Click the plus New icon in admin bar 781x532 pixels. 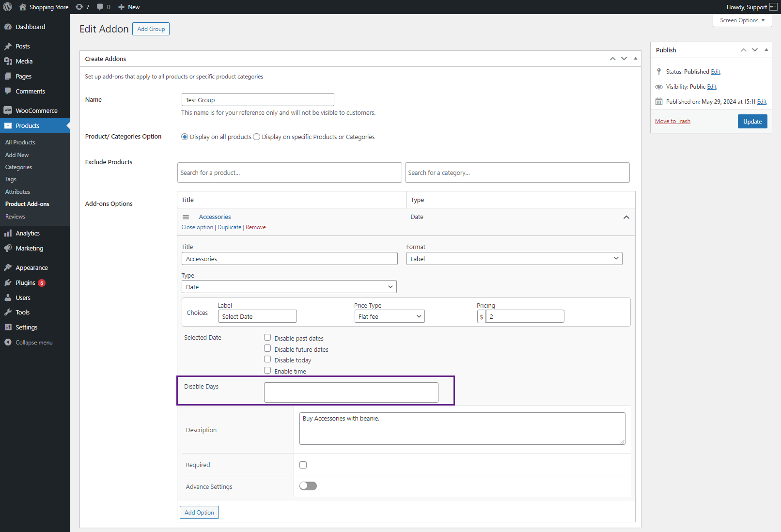point(122,7)
